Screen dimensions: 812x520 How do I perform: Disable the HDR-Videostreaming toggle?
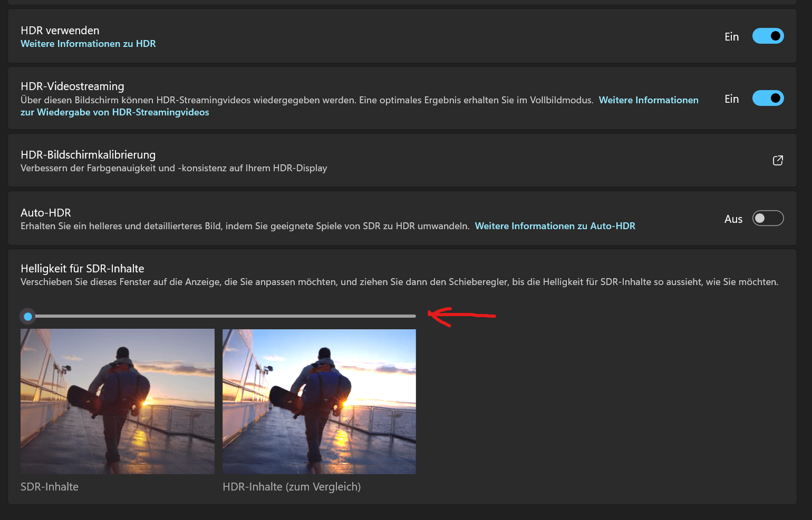click(x=768, y=98)
